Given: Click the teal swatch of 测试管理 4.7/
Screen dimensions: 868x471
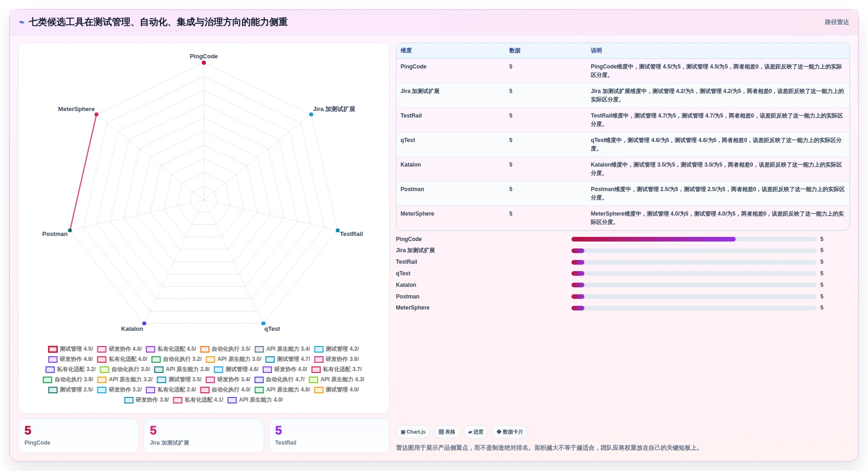Looking at the screenshot, I should 270,359.
